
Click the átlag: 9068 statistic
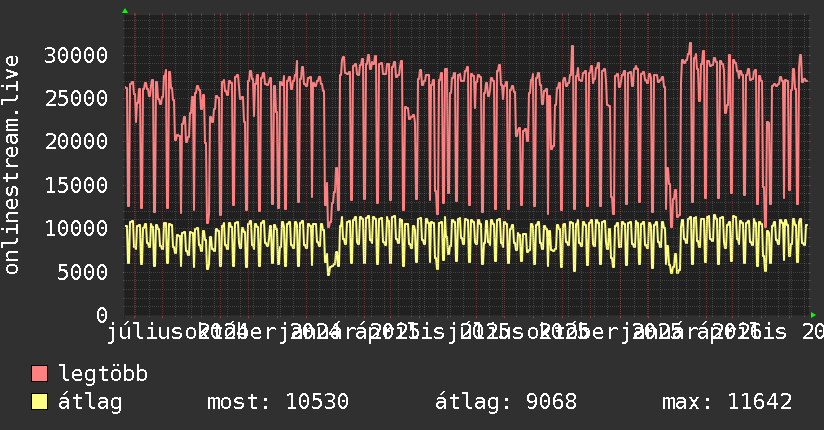coord(506,402)
